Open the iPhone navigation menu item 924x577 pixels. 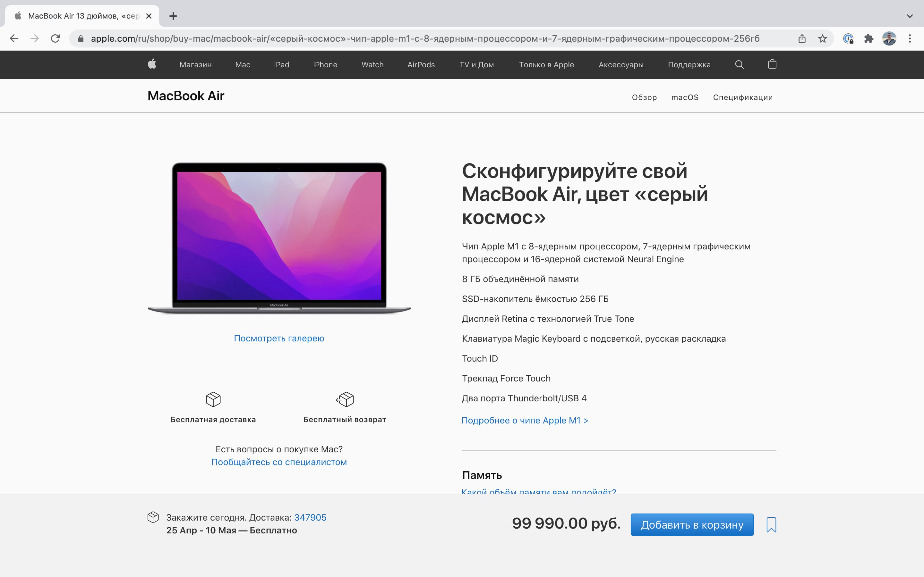point(325,64)
